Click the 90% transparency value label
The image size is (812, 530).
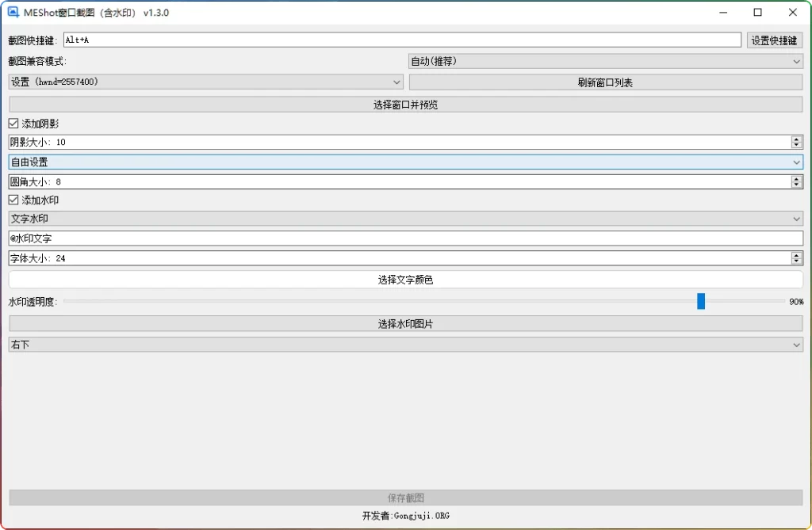click(x=796, y=301)
